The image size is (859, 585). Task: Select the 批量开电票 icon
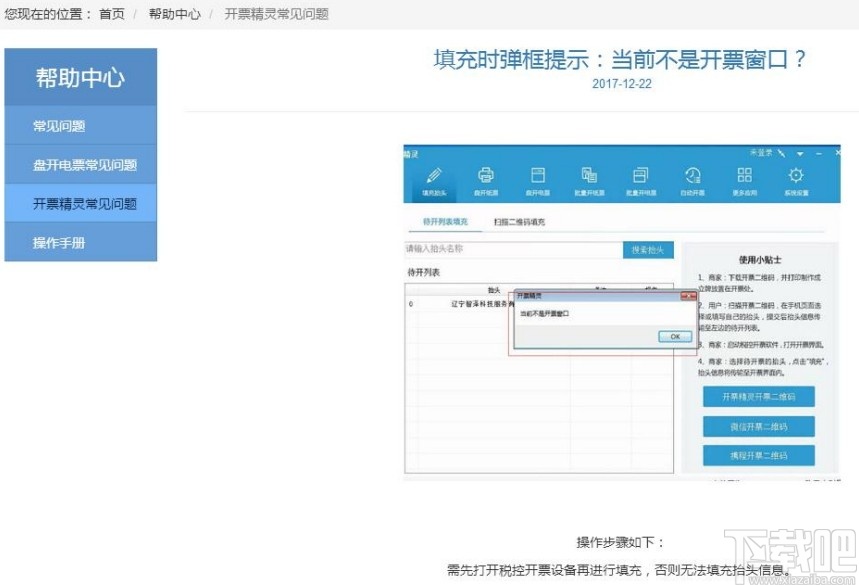640,175
